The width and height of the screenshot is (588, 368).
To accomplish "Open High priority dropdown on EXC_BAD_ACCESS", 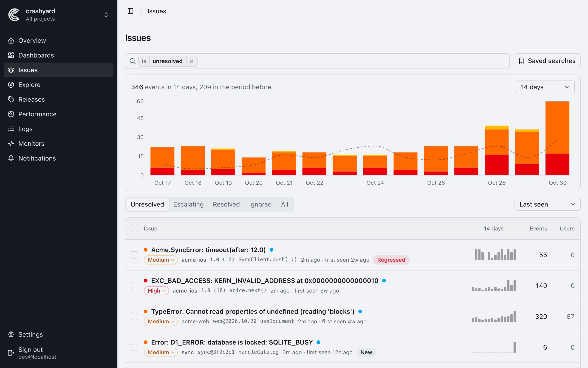I will [x=156, y=290].
